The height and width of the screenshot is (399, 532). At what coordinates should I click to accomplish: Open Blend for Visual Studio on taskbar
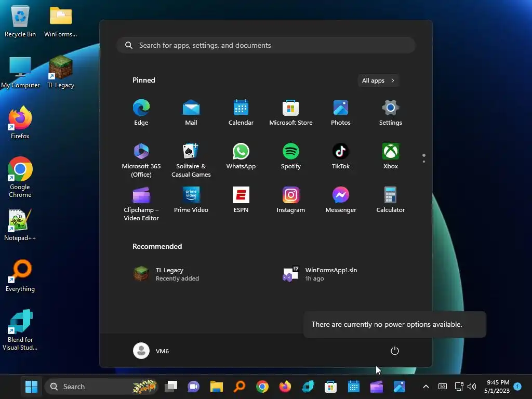(x=308, y=387)
